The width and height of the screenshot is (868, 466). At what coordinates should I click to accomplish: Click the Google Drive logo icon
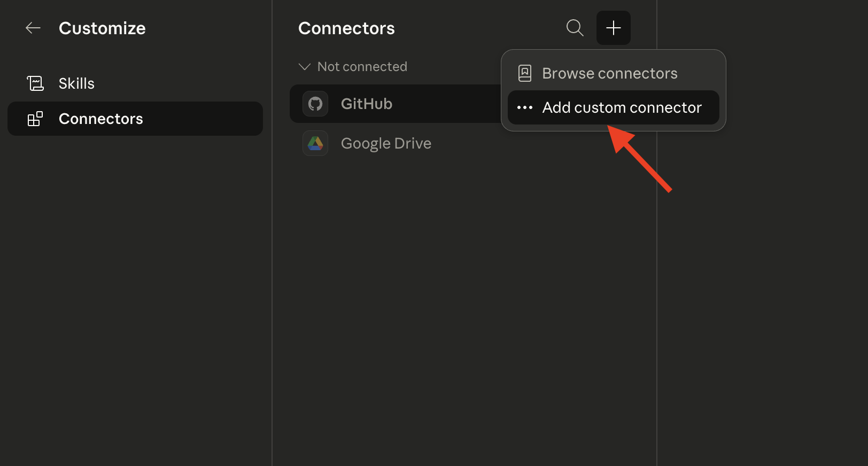click(x=315, y=143)
